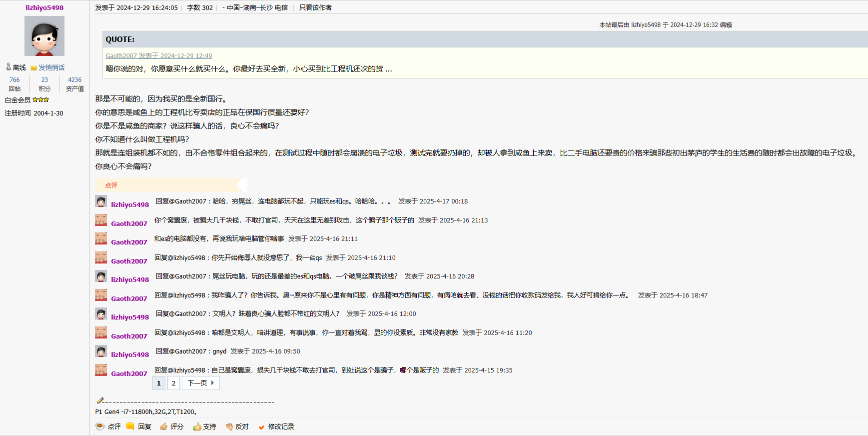This screenshot has width=868, height=436.
Task: Click the 修改记录 checkmark icon
Action: click(261, 427)
